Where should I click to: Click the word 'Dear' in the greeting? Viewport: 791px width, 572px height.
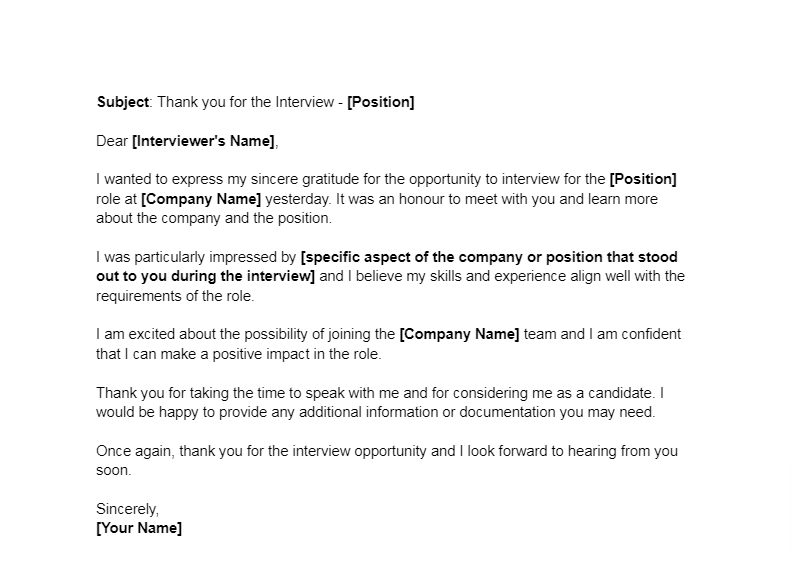[112, 141]
